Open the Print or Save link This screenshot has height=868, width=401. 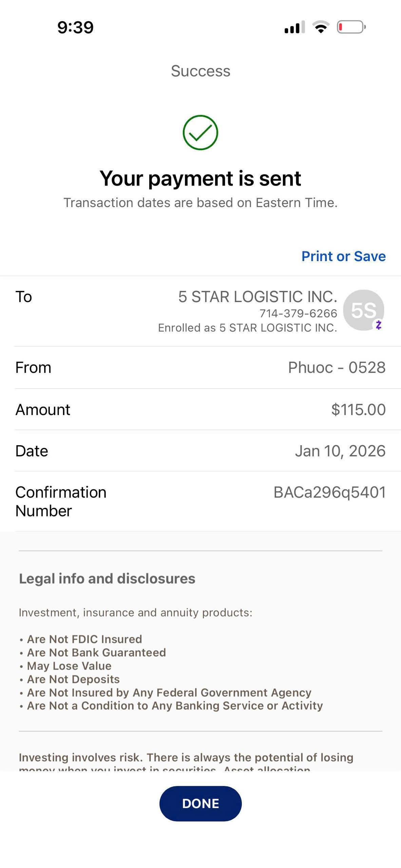tap(343, 256)
